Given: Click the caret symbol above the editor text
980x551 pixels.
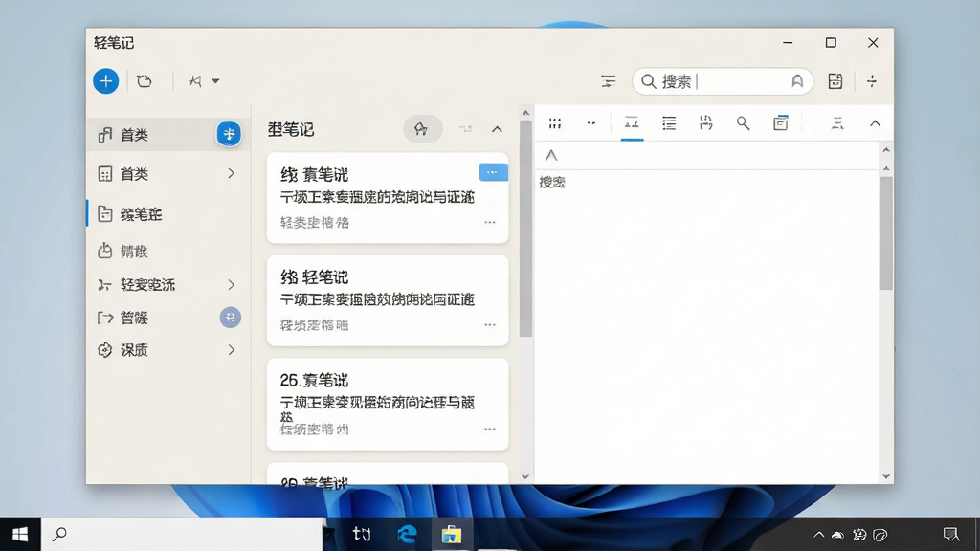Looking at the screenshot, I should click(550, 156).
